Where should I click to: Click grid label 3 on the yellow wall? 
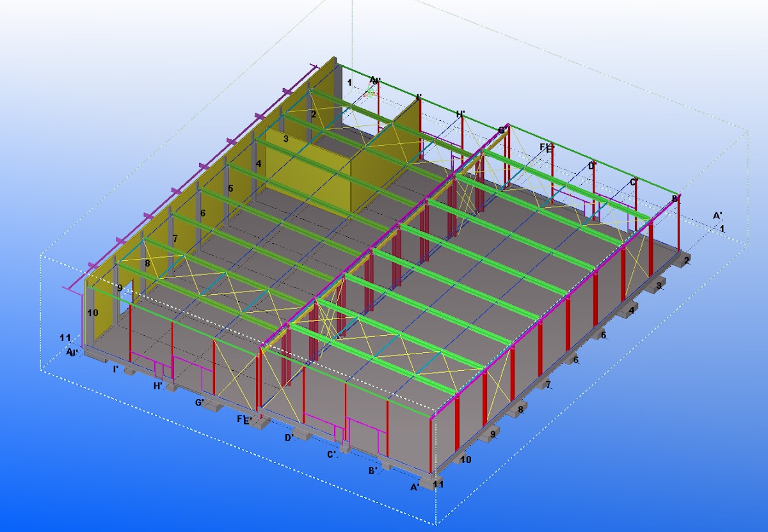pyautogui.click(x=285, y=139)
